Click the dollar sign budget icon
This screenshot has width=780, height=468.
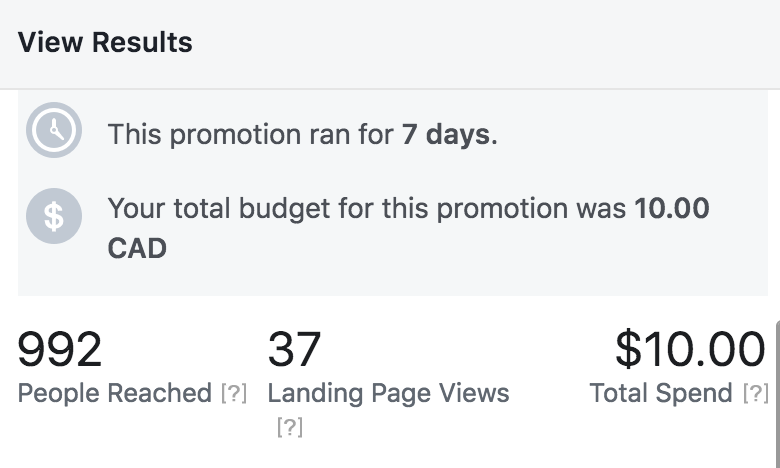pyautogui.click(x=54, y=216)
